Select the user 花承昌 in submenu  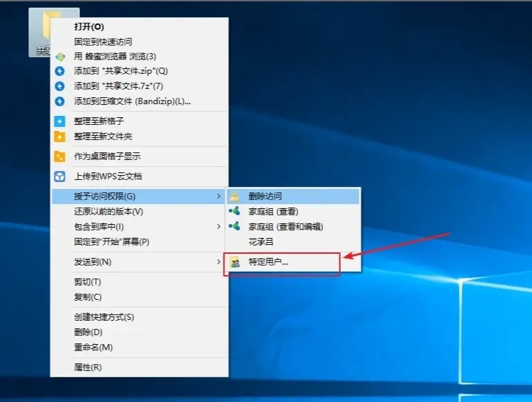pyautogui.click(x=261, y=242)
